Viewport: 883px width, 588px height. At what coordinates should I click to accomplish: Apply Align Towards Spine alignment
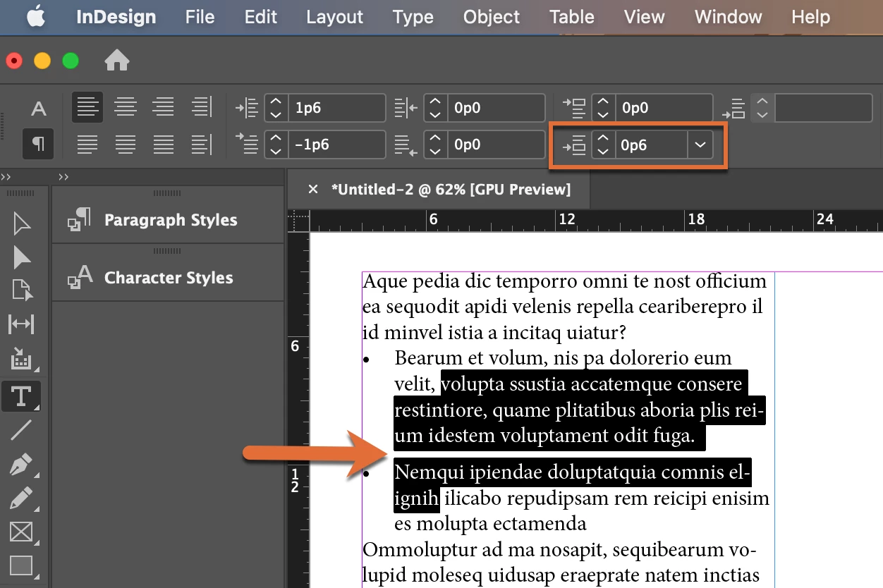point(201,107)
